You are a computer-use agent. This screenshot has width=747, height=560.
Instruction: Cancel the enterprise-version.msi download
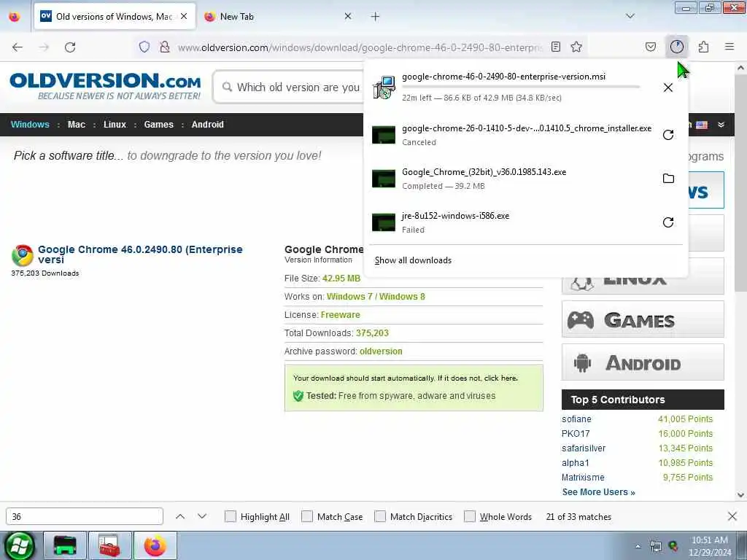click(668, 87)
